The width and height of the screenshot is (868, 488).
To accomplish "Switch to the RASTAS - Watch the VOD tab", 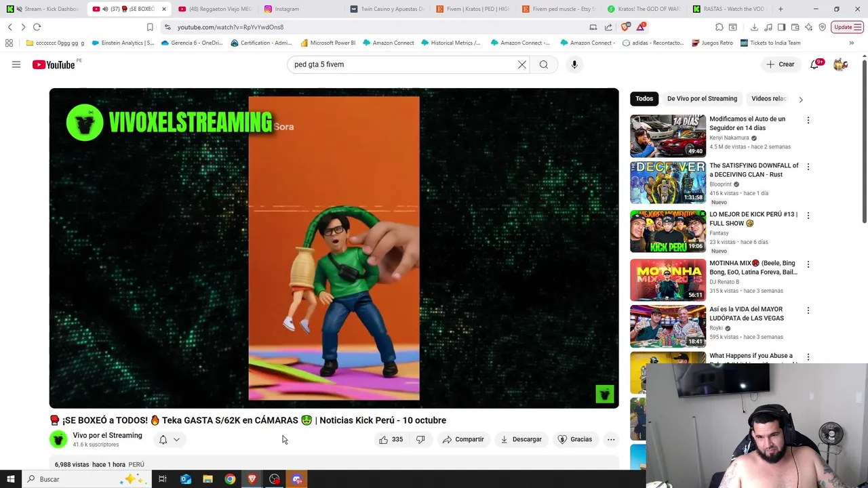I will (x=729, y=9).
